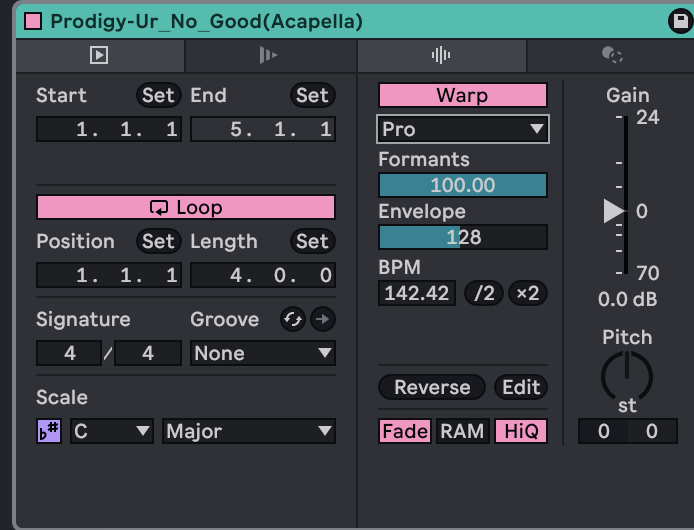The height and width of the screenshot is (530, 694).
Task: Click the clip name Prodigy-Ur_No_Good(Acapella)
Action: (207, 21)
